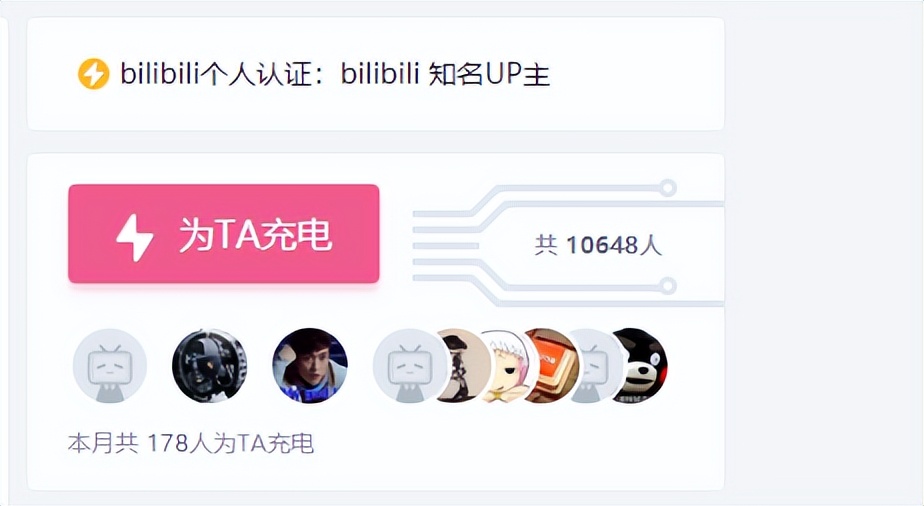Click the bilibili个人认证 label text

pyautogui.click(x=216, y=75)
